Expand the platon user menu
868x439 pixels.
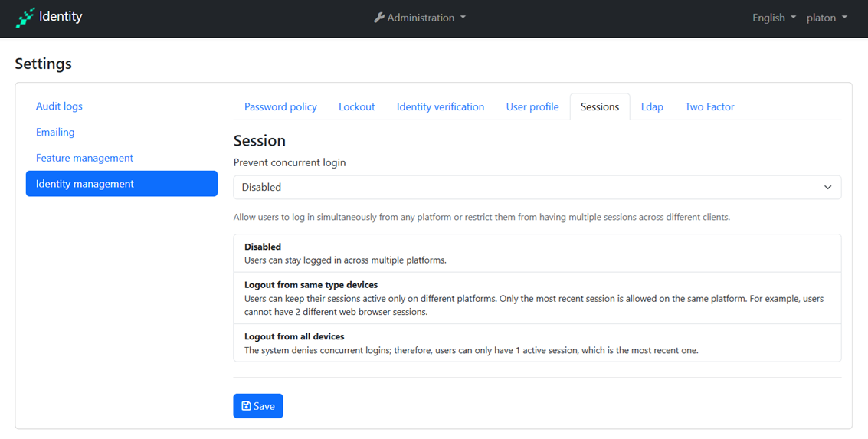827,18
